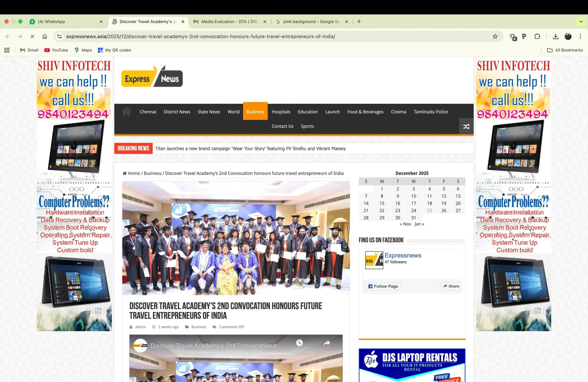
Task: Click the Facebook Share button
Action: (451, 286)
